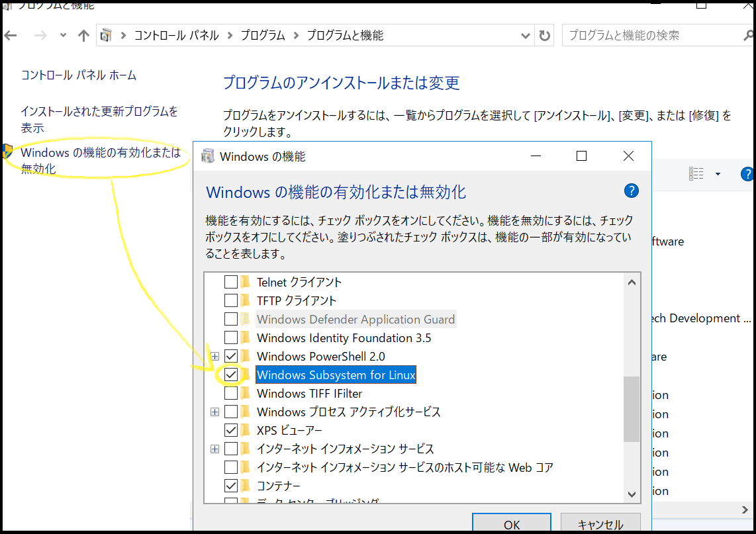
Task: Check IIS ホスト可能な Web コア checkbox
Action: click(x=231, y=467)
